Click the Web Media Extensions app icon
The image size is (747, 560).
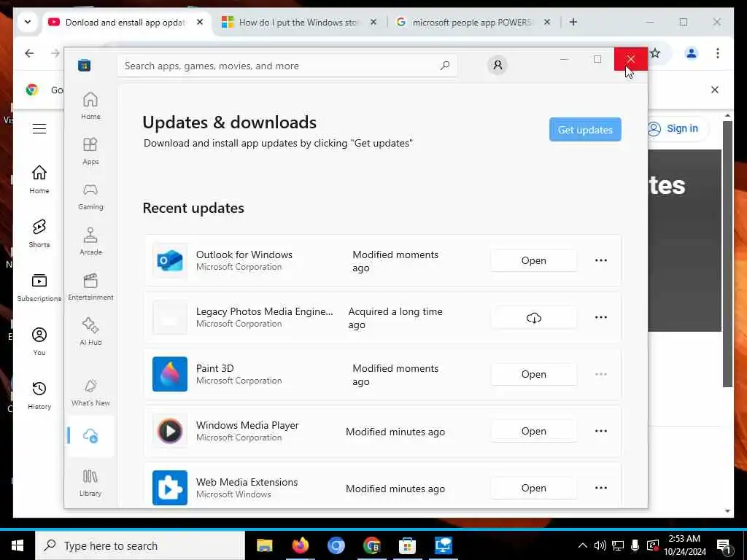click(x=169, y=488)
